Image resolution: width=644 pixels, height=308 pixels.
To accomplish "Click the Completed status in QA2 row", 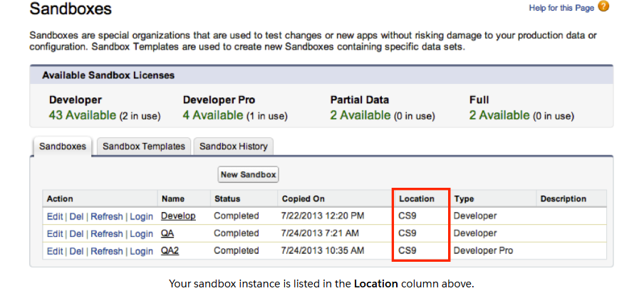I will (237, 250).
